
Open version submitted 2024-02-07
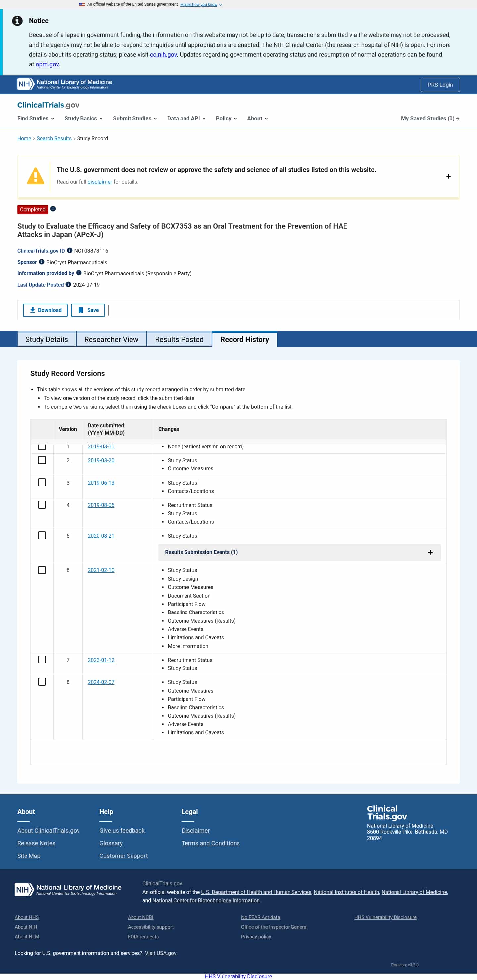pos(101,682)
